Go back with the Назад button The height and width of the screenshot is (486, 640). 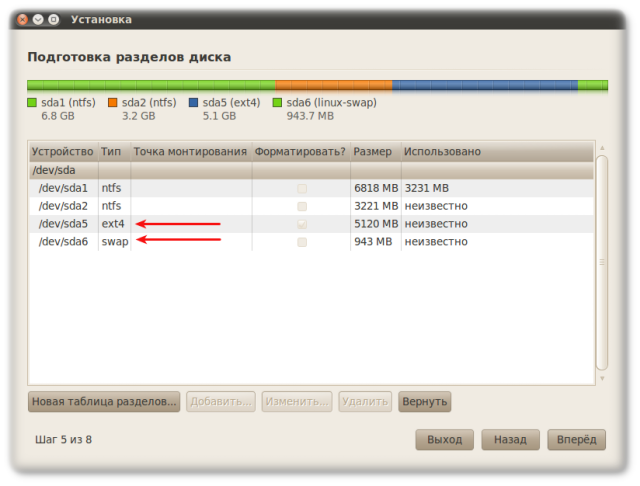point(510,440)
